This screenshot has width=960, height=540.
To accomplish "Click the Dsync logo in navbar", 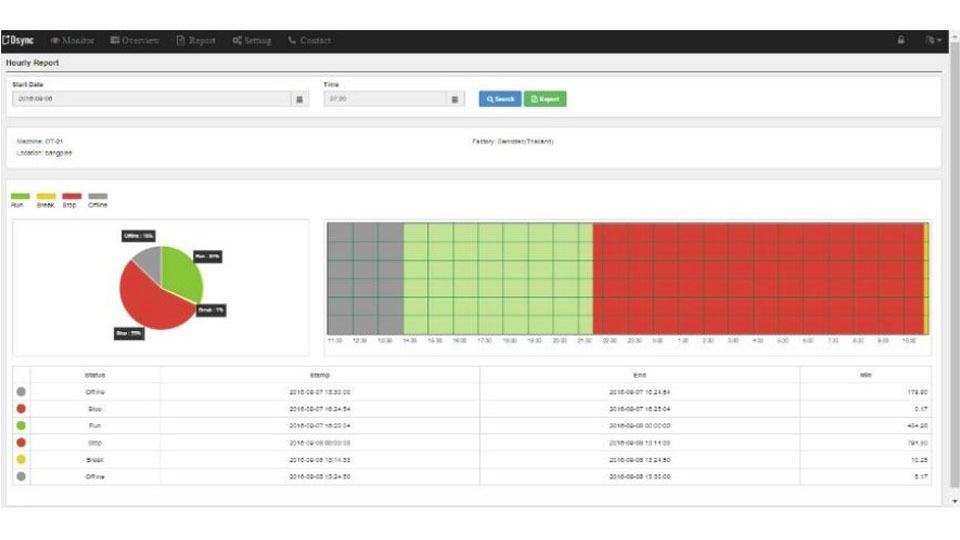I will [18, 41].
